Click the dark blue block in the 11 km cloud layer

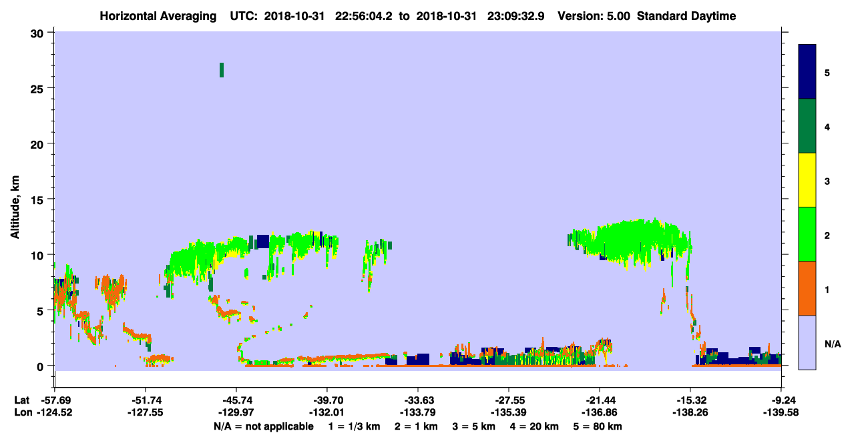click(x=262, y=241)
